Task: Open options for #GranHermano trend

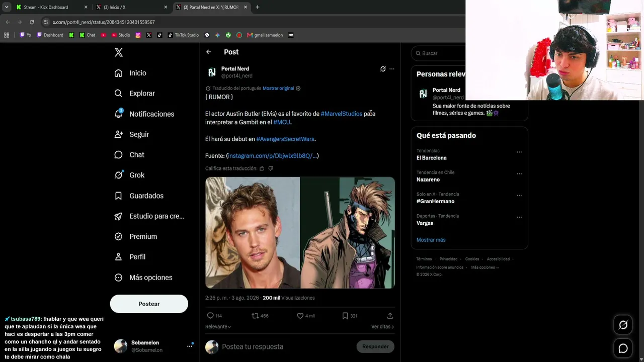Action: [519, 196]
